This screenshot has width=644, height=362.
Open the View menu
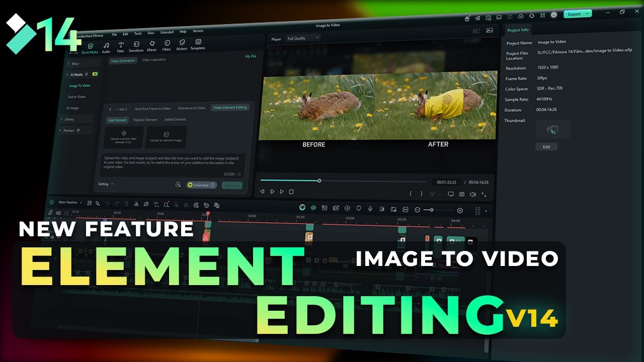click(151, 33)
